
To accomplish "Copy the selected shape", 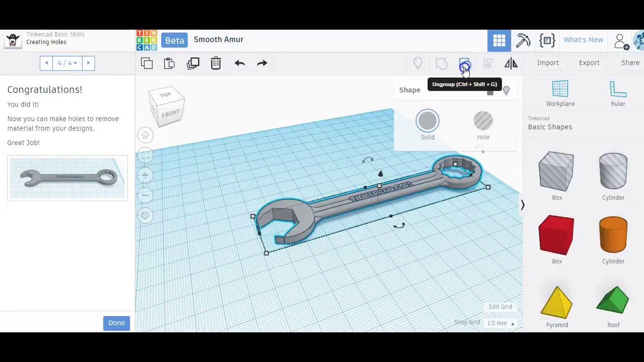I will coord(147,63).
